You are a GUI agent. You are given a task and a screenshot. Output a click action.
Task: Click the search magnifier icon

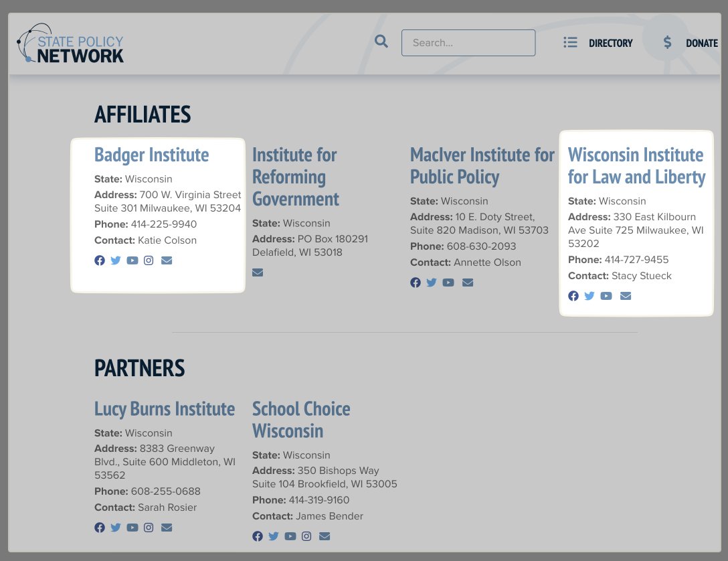(381, 42)
